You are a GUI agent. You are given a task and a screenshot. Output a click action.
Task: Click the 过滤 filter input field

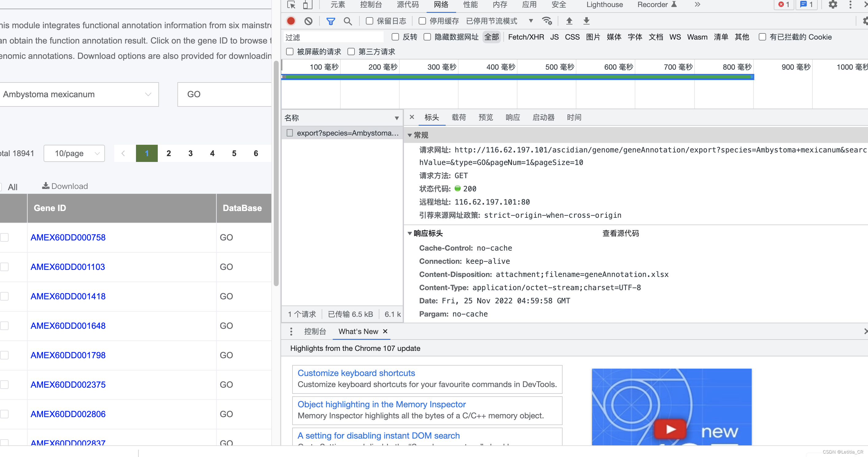coord(334,37)
